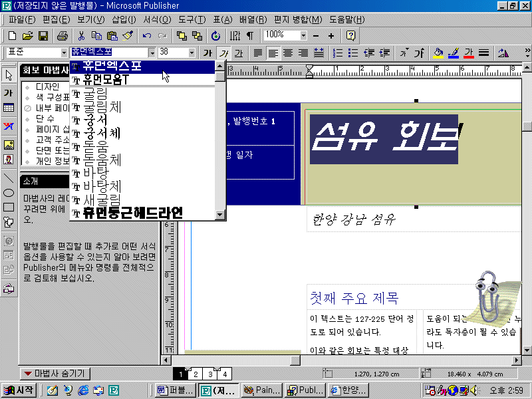Open the 서식(O) menu
532x399 pixels.
[x=157, y=20]
